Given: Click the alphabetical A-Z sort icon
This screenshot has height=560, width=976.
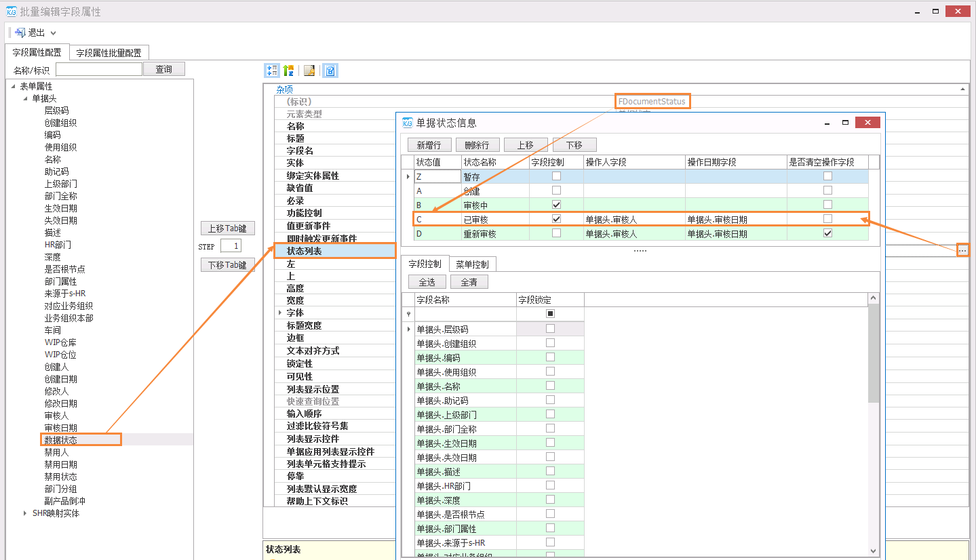Looking at the screenshot, I should (289, 71).
